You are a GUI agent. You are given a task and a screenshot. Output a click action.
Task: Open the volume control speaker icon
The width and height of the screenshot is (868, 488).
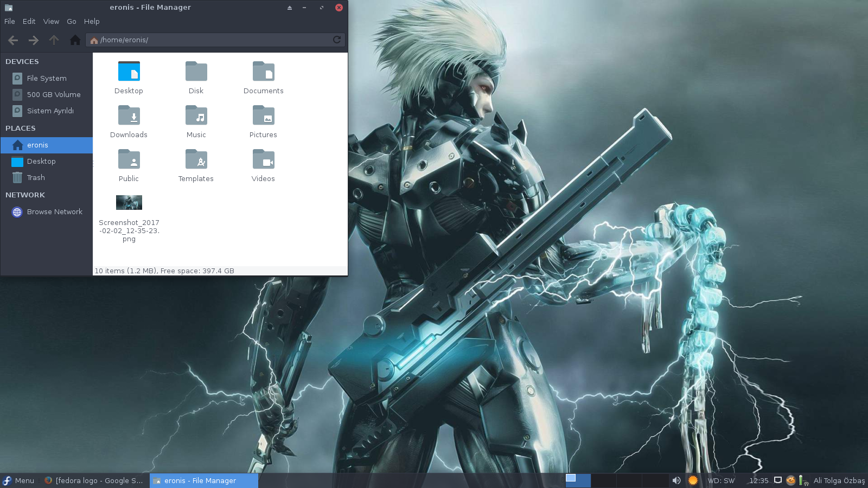point(676,480)
